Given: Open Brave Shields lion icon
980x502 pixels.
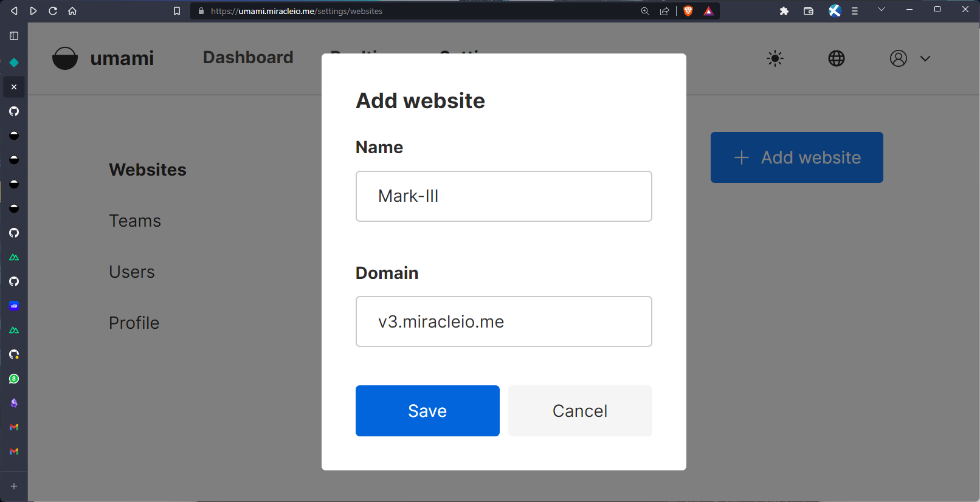Looking at the screenshot, I should [x=688, y=11].
